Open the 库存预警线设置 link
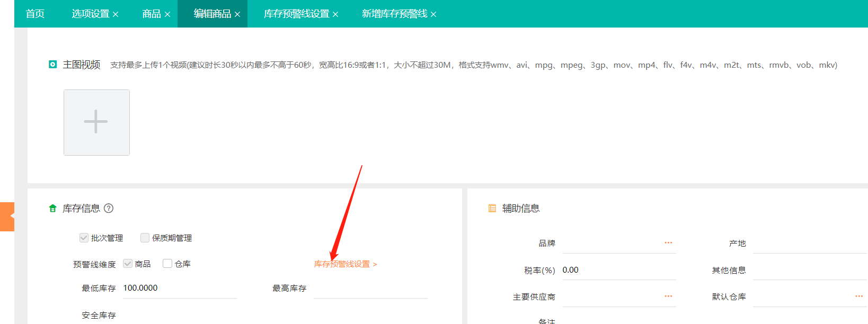The height and width of the screenshot is (324, 868). tap(345, 264)
